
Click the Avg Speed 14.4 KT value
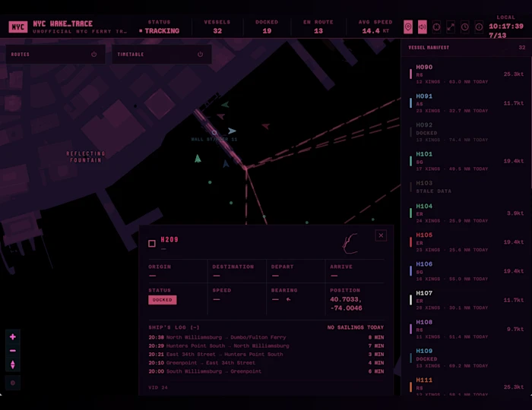pos(375,31)
